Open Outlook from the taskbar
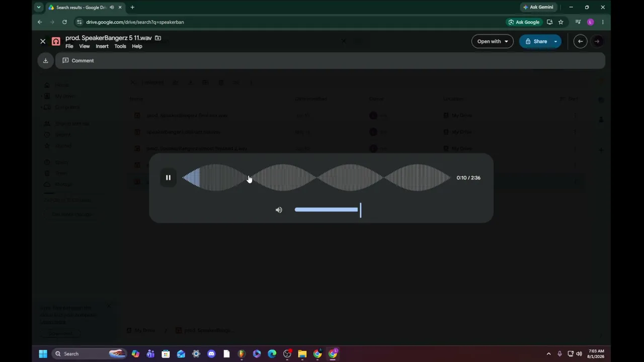 click(x=181, y=354)
